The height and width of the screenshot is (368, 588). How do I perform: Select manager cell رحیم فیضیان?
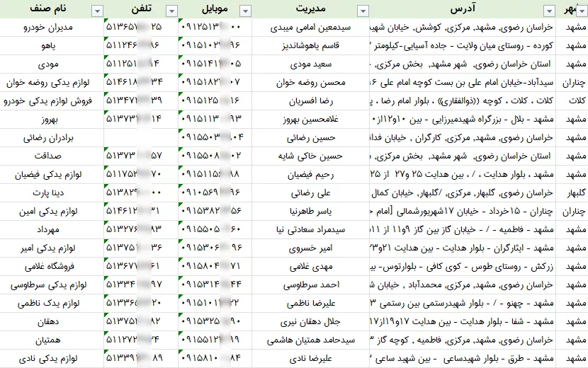tap(311, 174)
